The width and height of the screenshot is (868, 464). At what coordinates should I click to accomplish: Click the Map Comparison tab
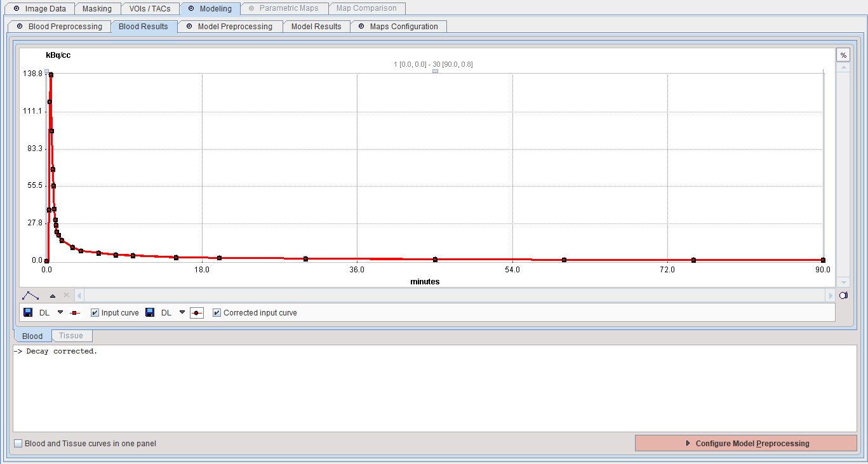point(367,9)
